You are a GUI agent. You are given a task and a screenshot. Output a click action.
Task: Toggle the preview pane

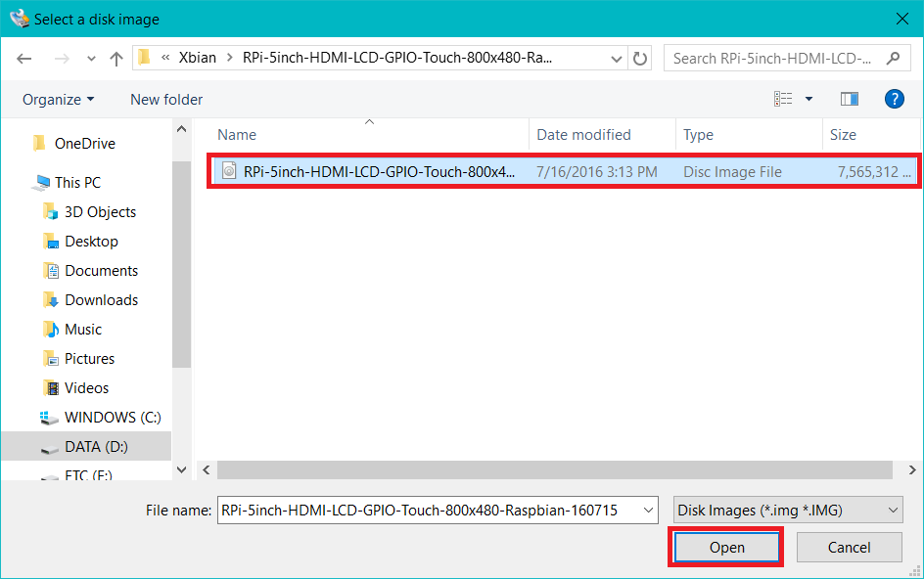coord(850,99)
